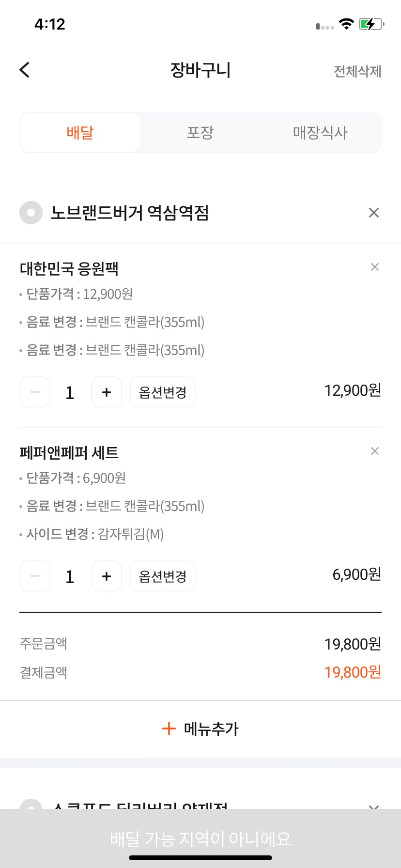Open 옵션변경 for 대한민국 응원팩
The width and height of the screenshot is (401, 868).
[x=163, y=392]
